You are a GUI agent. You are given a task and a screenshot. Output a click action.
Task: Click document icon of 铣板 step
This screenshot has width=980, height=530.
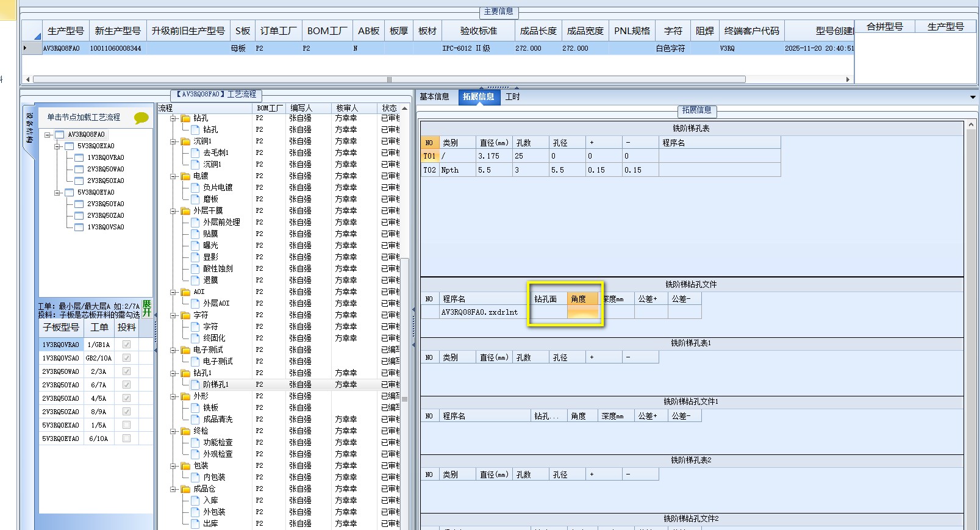195,408
